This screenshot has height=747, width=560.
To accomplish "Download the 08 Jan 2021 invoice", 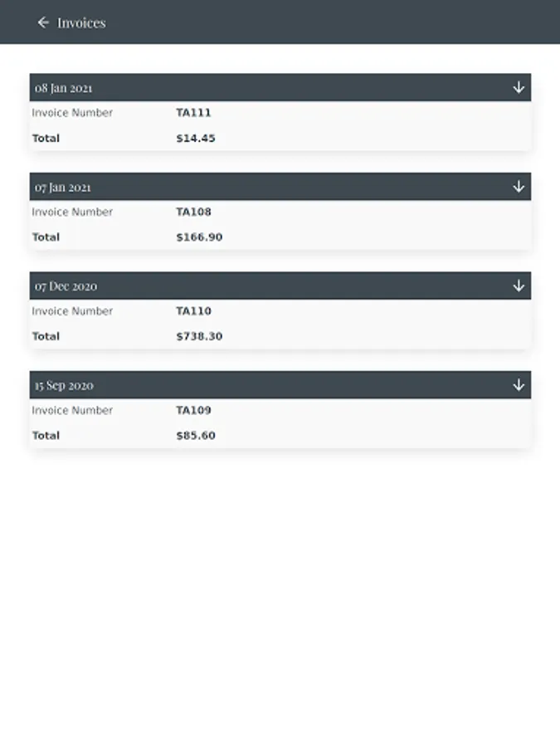I will point(519,87).
